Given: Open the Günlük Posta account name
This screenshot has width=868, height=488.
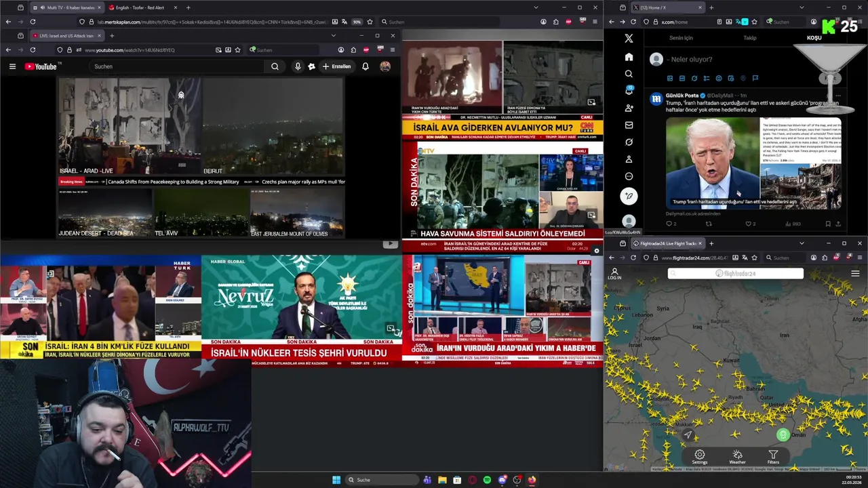Looking at the screenshot, I should point(682,96).
